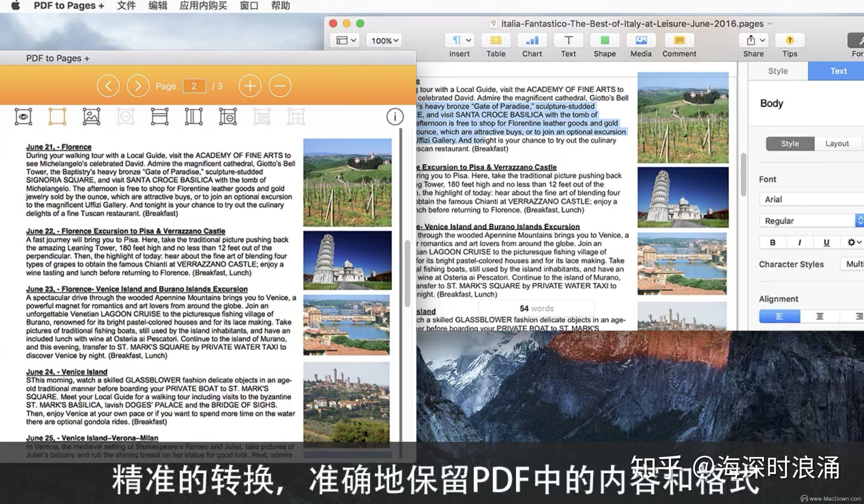864x504 pixels.
Task: Add a comment with the Comment toolbar icon
Action: pyautogui.click(x=678, y=41)
